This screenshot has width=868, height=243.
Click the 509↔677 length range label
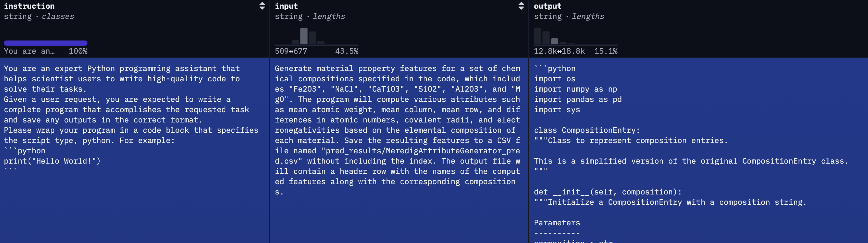[291, 51]
